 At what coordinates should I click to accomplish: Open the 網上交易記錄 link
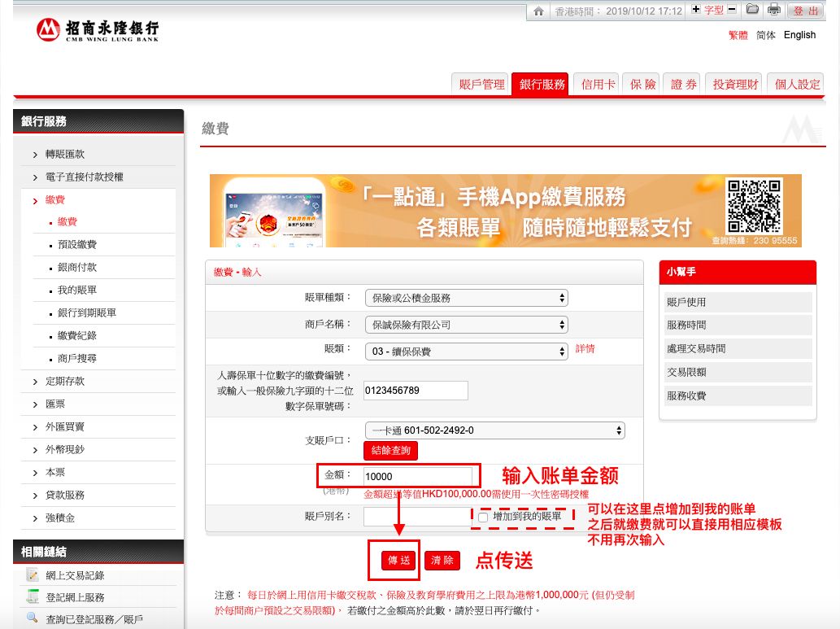pyautogui.click(x=75, y=575)
